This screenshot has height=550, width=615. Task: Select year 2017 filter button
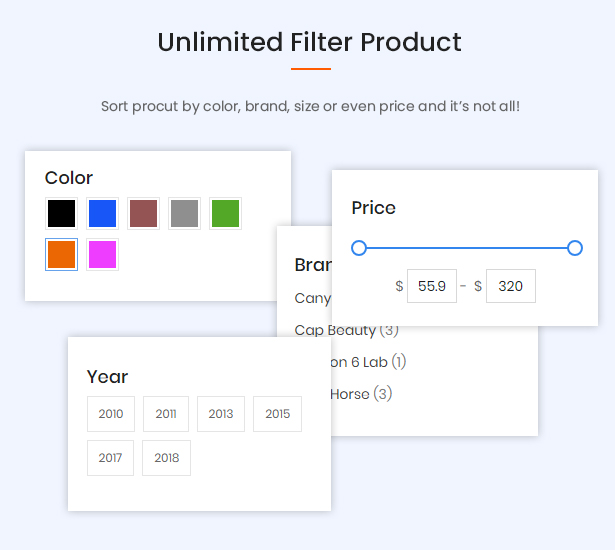[x=110, y=458]
